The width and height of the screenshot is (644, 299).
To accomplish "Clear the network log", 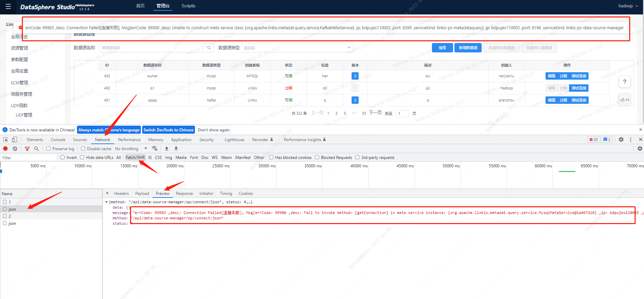I will pyautogui.click(x=15, y=148).
